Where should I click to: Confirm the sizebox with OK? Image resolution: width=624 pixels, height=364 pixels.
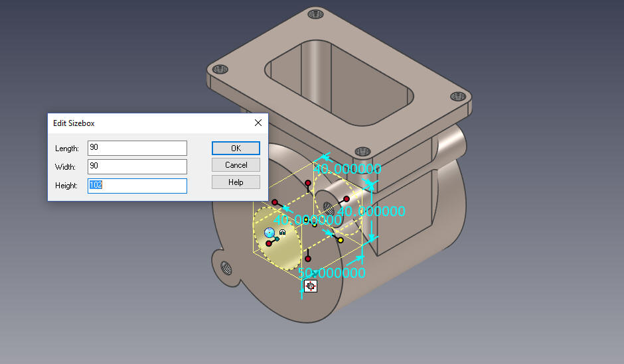236,149
